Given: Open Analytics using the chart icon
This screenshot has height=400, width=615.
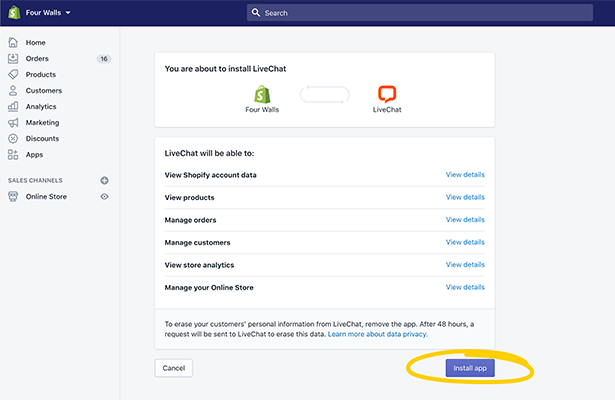Looking at the screenshot, I should (x=13, y=107).
